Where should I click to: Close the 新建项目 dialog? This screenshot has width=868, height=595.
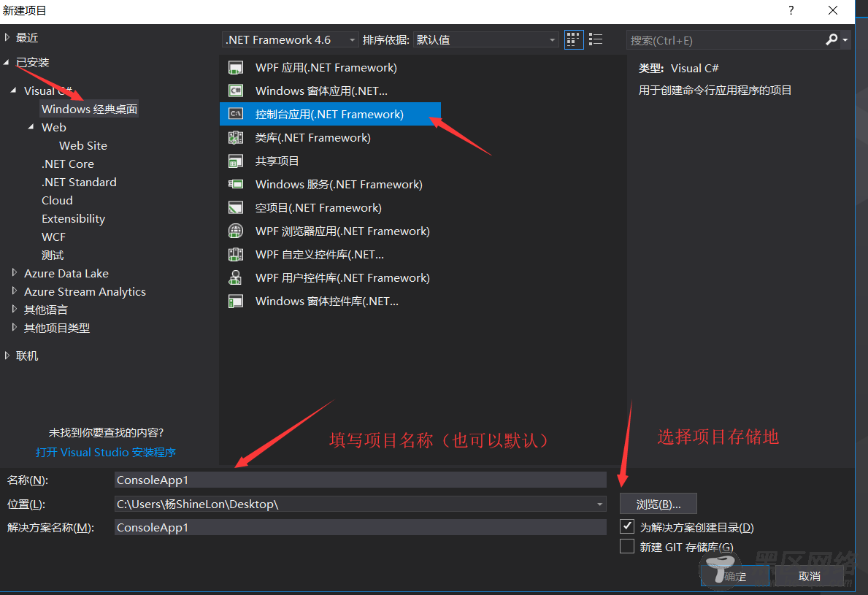(x=832, y=10)
